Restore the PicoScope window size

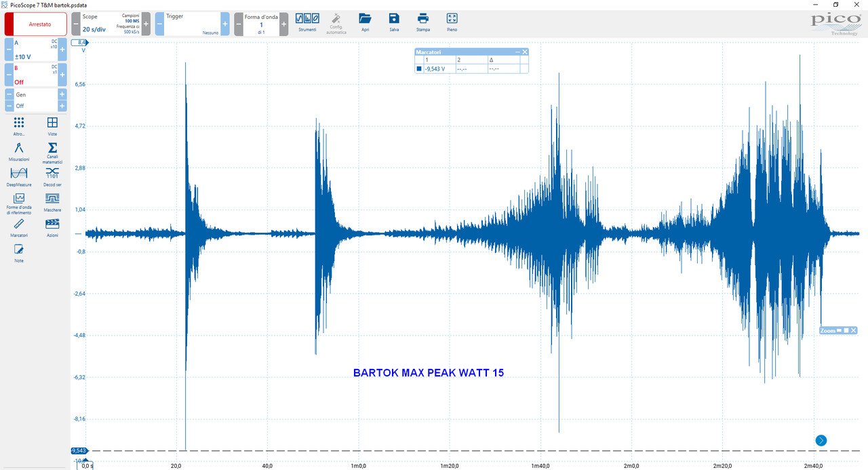pyautogui.click(x=835, y=4)
